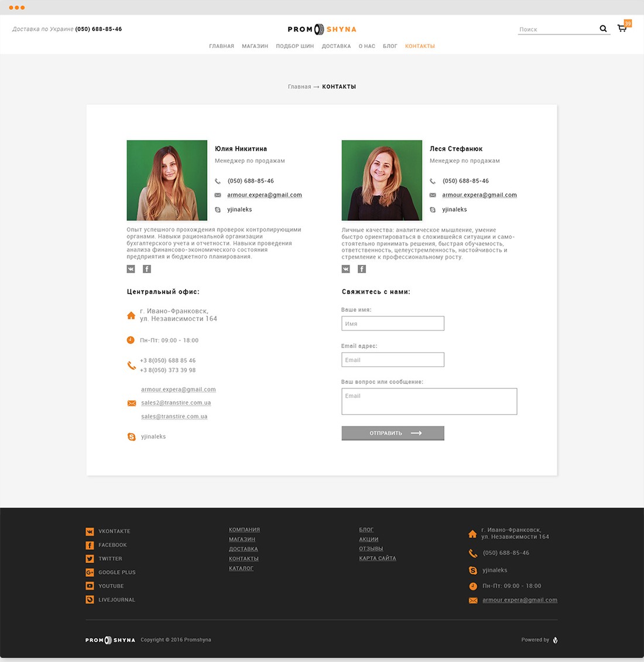Click +3 8(050) 373 39 98 number

point(168,370)
